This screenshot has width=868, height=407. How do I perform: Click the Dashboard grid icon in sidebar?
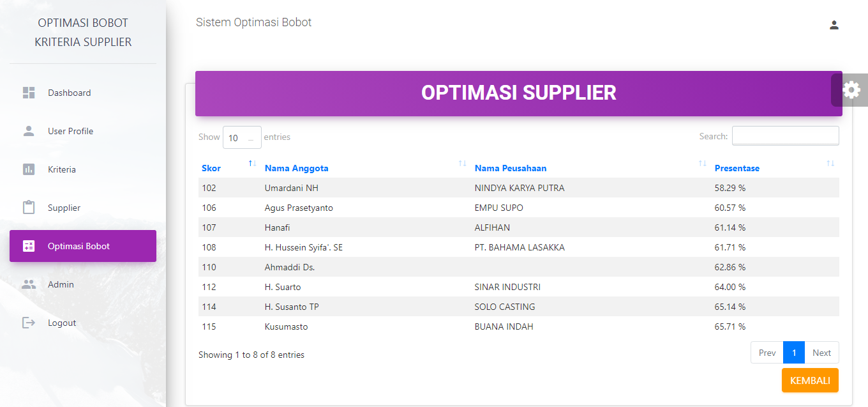point(29,93)
